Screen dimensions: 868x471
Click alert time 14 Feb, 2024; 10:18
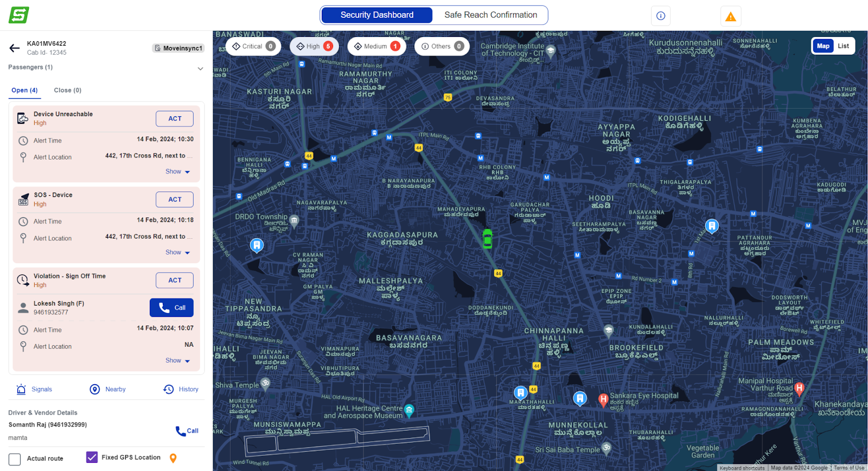[x=165, y=220]
